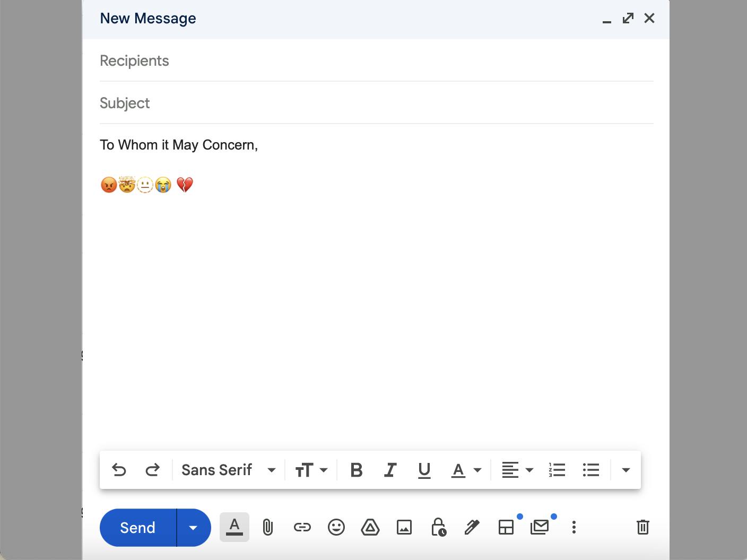This screenshot has width=747, height=560.
Task: Open the layouts tool
Action: [x=506, y=527]
